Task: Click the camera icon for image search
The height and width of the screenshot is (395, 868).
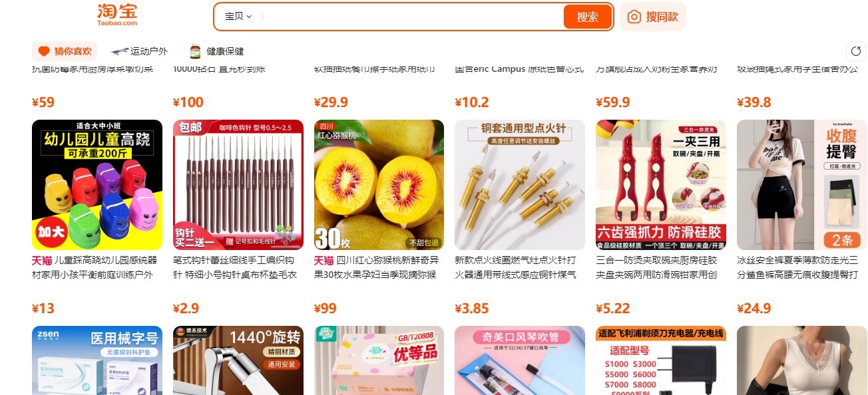Action: [x=634, y=17]
